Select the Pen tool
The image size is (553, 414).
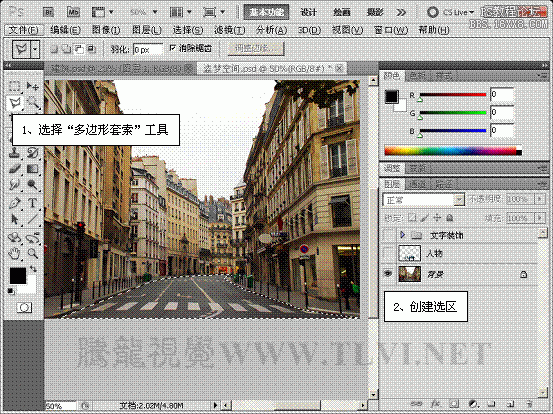pyautogui.click(x=14, y=203)
